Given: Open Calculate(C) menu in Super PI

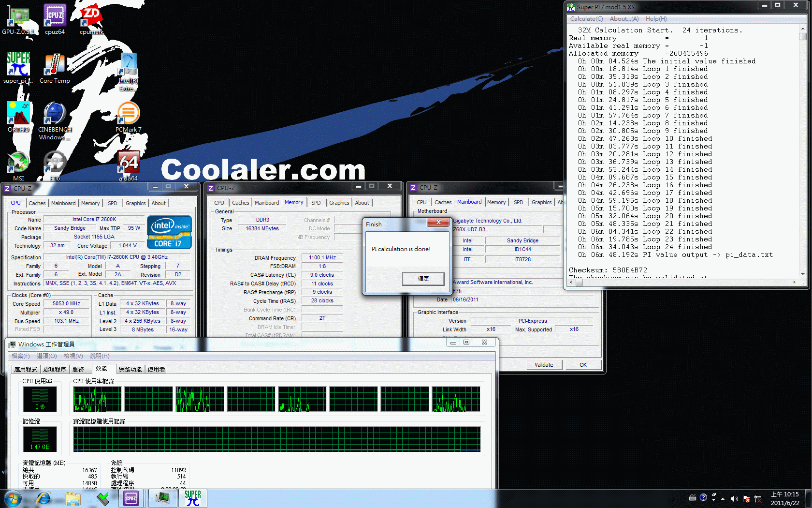Looking at the screenshot, I should [586, 19].
